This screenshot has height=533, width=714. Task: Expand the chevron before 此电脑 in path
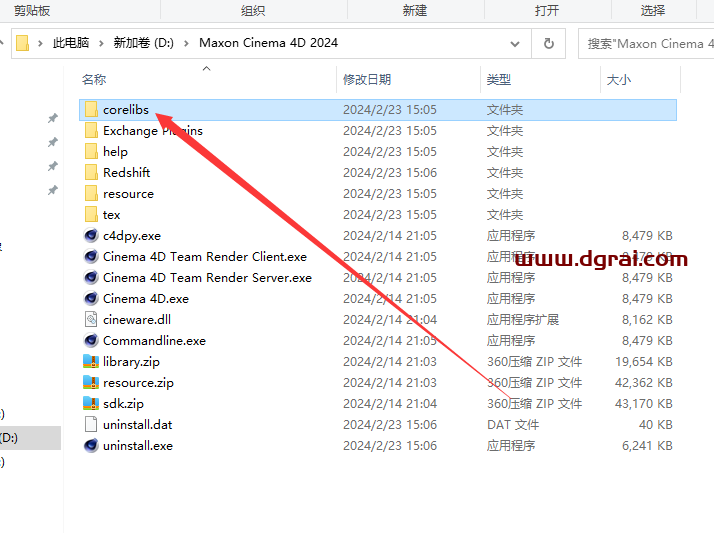tap(40, 43)
